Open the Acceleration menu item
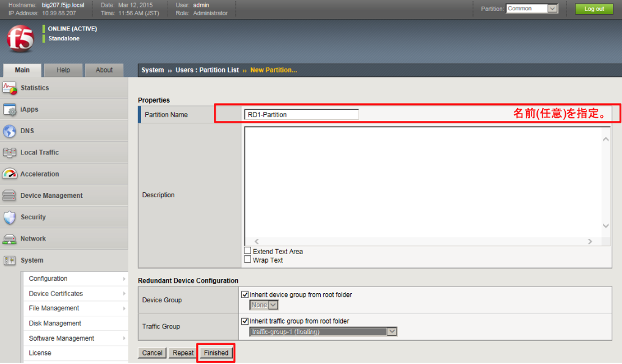This screenshot has width=622, height=364. [64, 173]
